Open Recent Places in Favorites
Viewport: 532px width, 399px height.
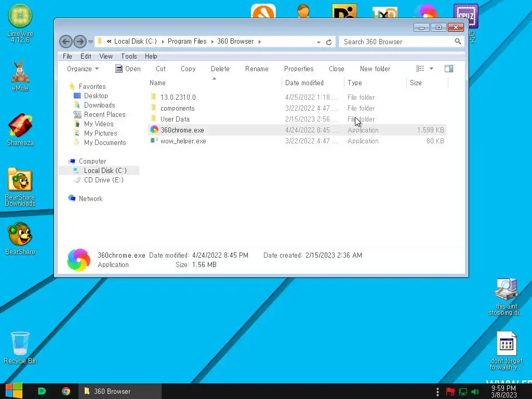pos(104,115)
